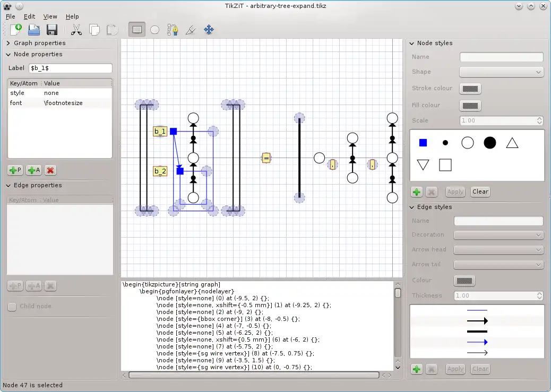Pick the blue four-arrow move tool
551x392 pixels.
(209, 30)
